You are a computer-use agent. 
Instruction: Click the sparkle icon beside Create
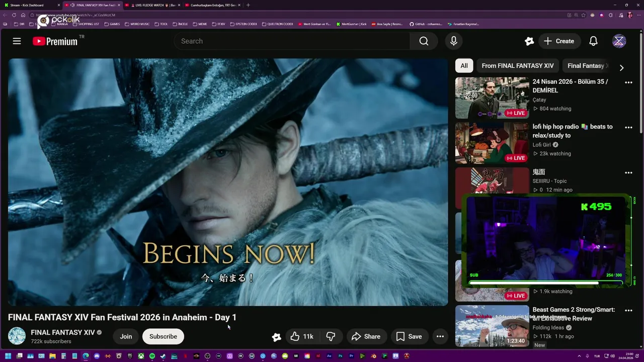point(529,41)
